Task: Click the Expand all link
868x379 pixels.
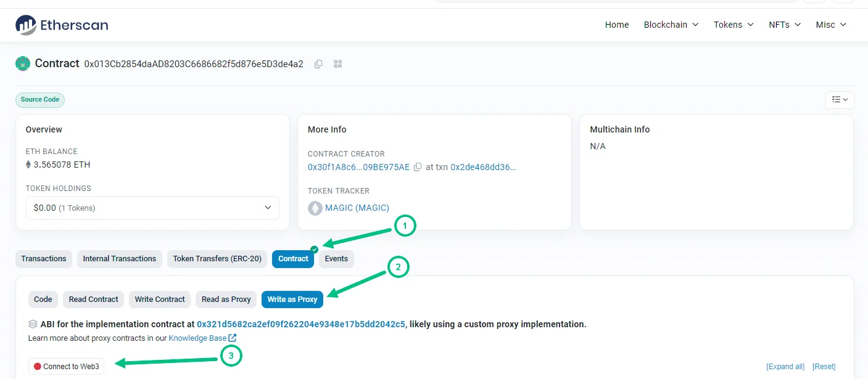Action: pyautogui.click(x=785, y=367)
